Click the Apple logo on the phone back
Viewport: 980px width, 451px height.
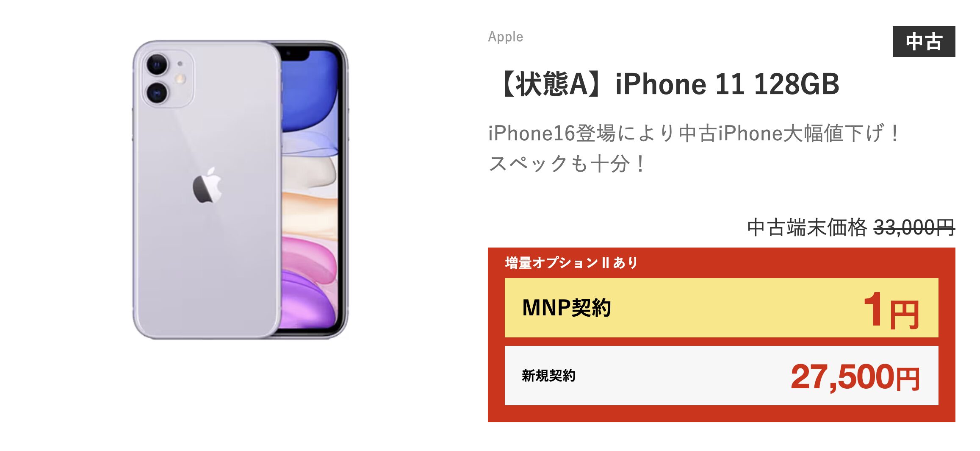click(x=207, y=185)
